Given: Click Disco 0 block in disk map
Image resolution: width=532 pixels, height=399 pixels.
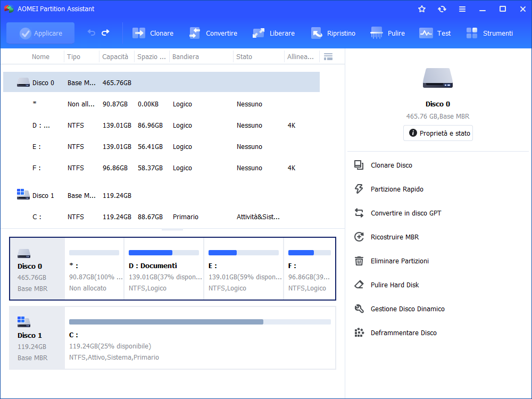Looking at the screenshot, I should [x=37, y=269].
